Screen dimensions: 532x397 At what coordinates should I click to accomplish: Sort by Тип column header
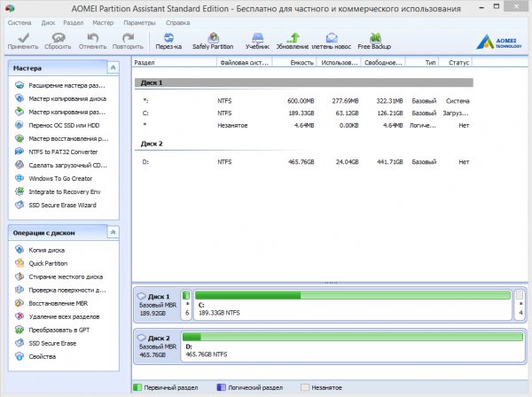pos(422,62)
